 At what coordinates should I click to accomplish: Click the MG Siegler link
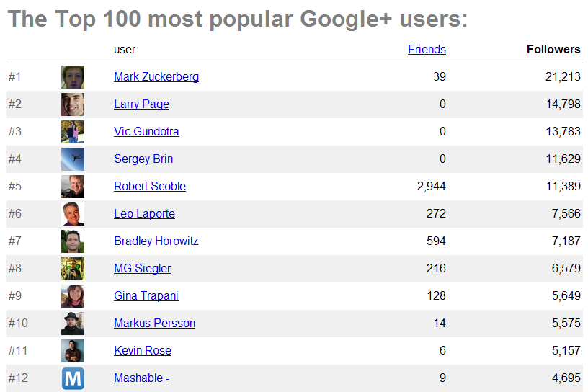pyautogui.click(x=143, y=269)
